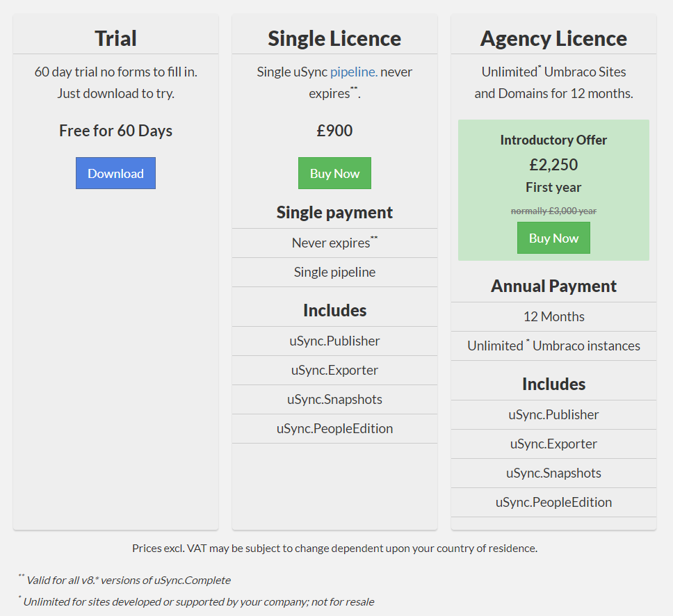This screenshot has height=616, width=673.
Task: Click the Download button in the Trial column
Action: tap(115, 172)
